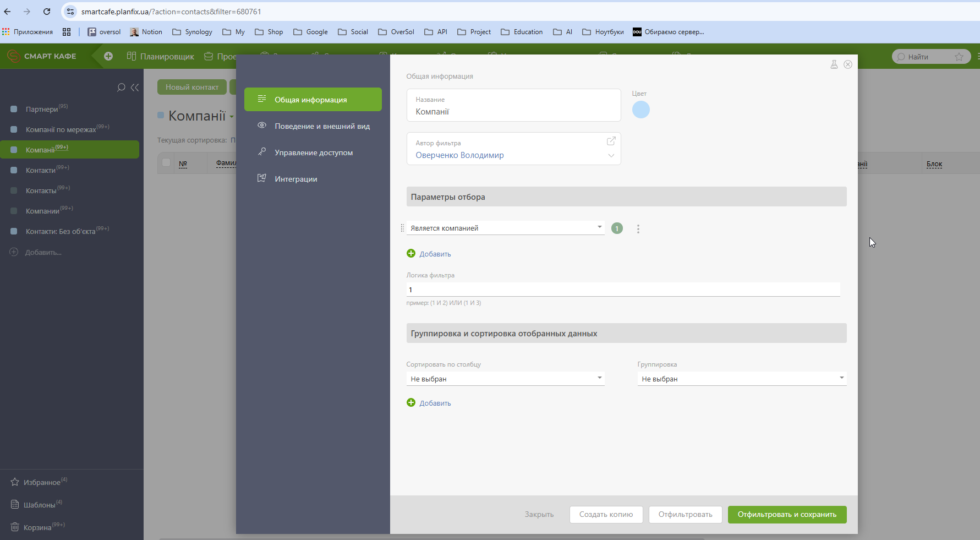
Task: Collapse the sidebar with double-chevron icon
Action: point(135,88)
